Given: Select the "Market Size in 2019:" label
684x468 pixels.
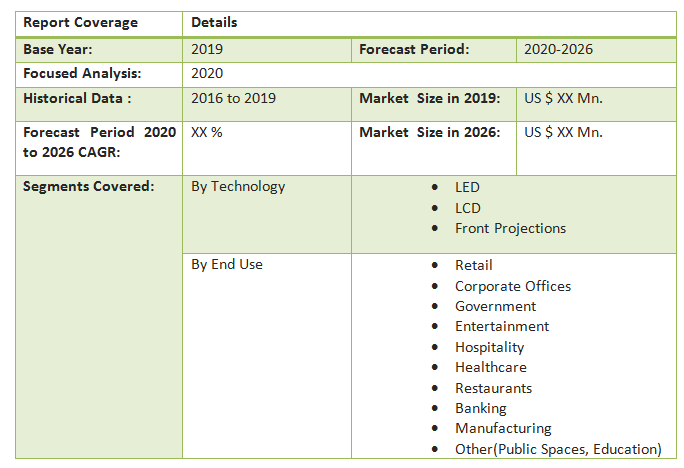Looking at the screenshot, I should point(429,99).
